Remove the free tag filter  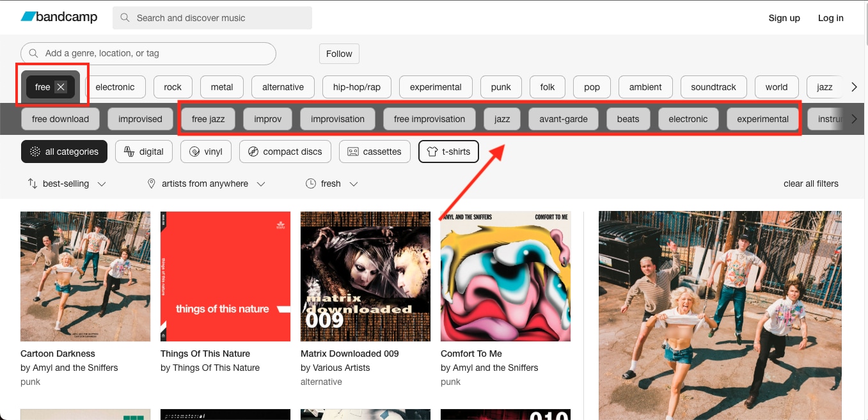pos(60,87)
